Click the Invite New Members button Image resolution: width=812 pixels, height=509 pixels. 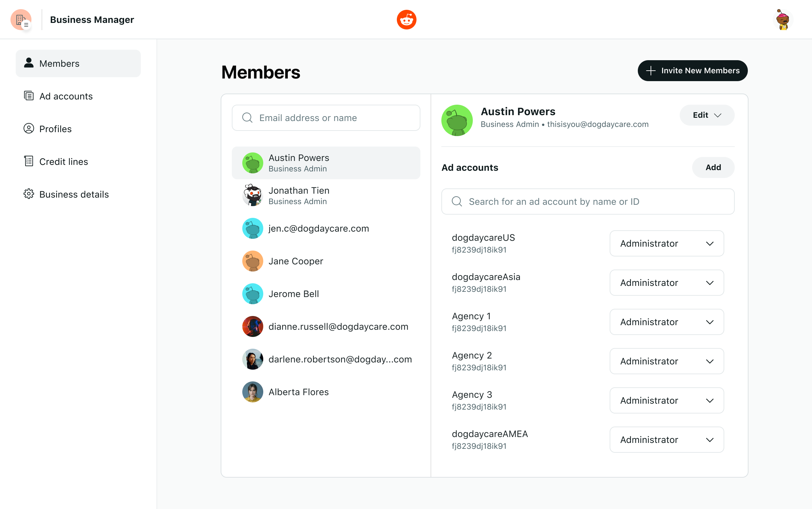(692, 71)
